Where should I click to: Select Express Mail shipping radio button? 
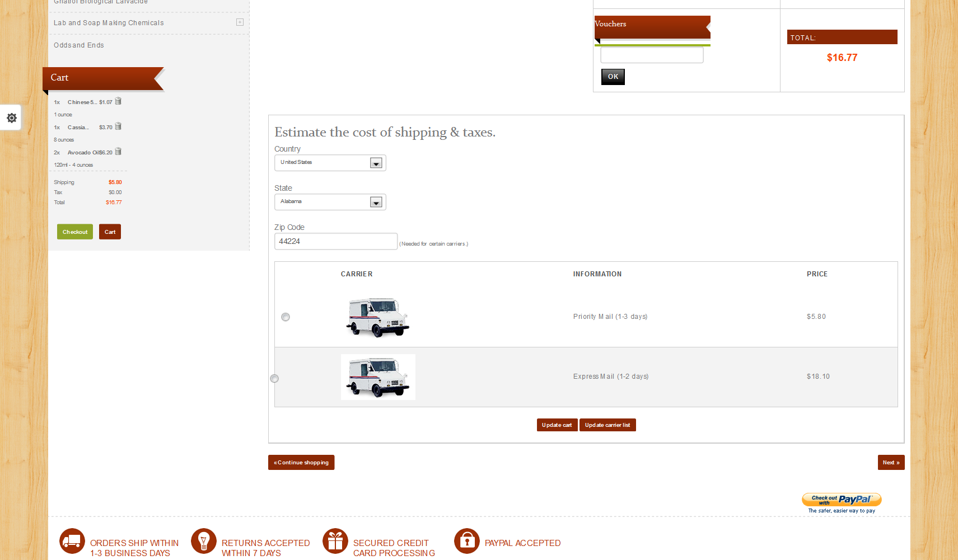[274, 379]
